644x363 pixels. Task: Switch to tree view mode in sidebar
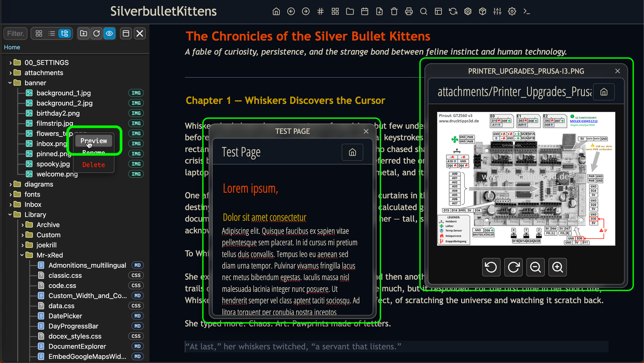tap(64, 33)
